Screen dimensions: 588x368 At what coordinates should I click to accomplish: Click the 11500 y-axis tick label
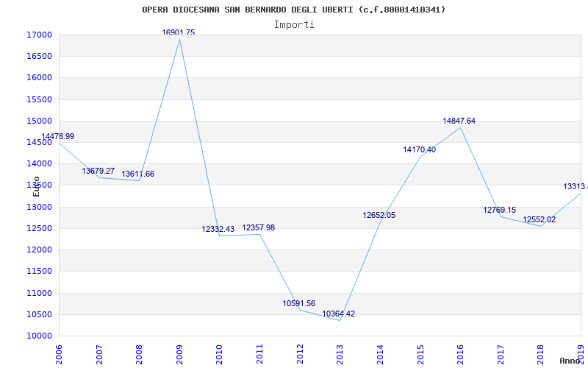tap(39, 271)
